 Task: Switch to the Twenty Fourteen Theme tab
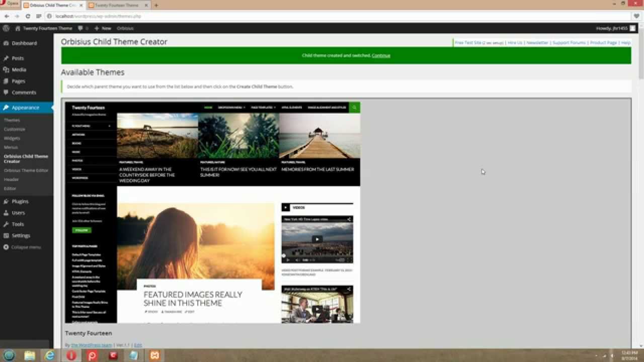coord(117,5)
